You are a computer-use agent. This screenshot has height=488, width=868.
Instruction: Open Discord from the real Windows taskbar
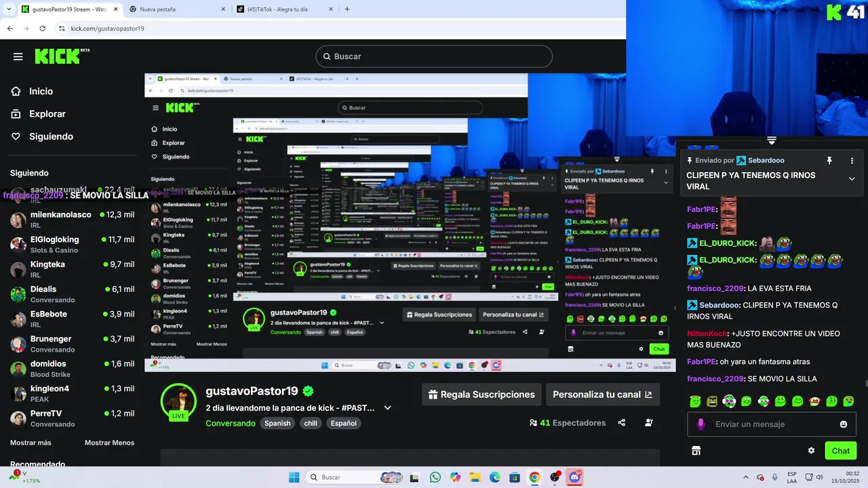(575, 477)
